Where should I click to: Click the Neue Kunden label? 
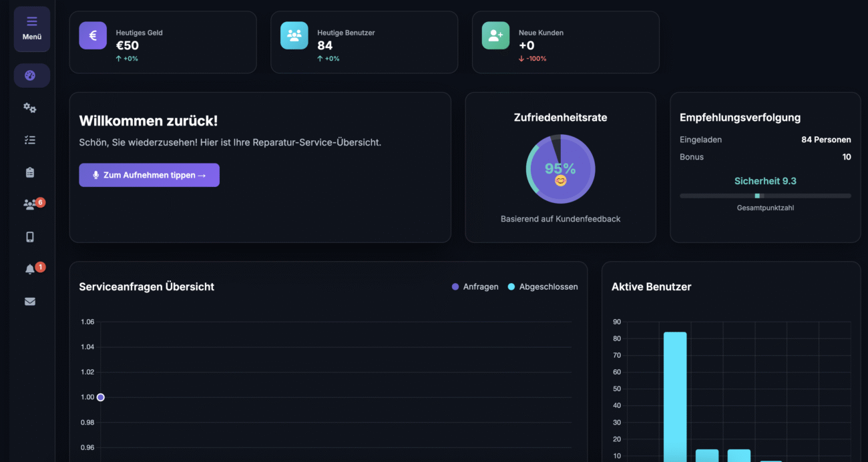pos(541,33)
